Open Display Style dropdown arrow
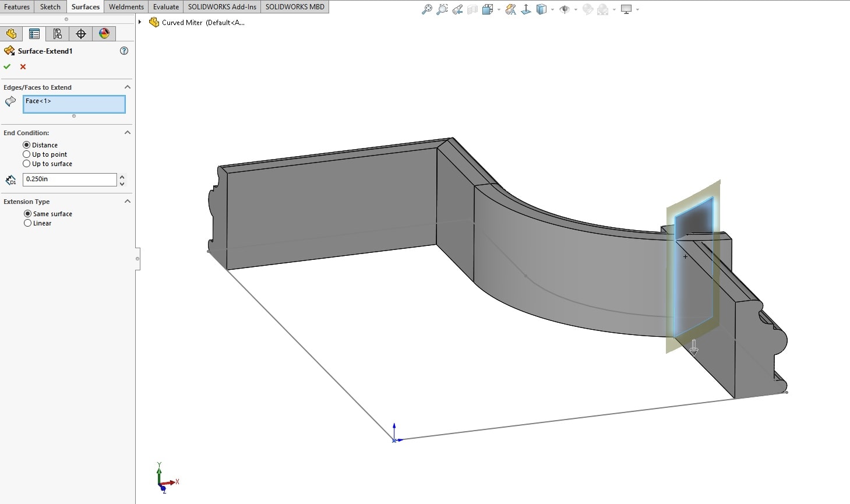The image size is (850, 504). [x=552, y=10]
